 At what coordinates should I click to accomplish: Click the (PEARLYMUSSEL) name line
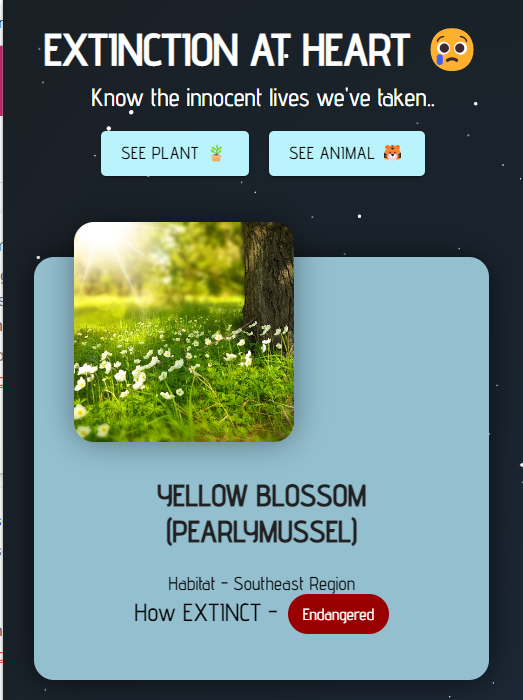click(x=262, y=531)
